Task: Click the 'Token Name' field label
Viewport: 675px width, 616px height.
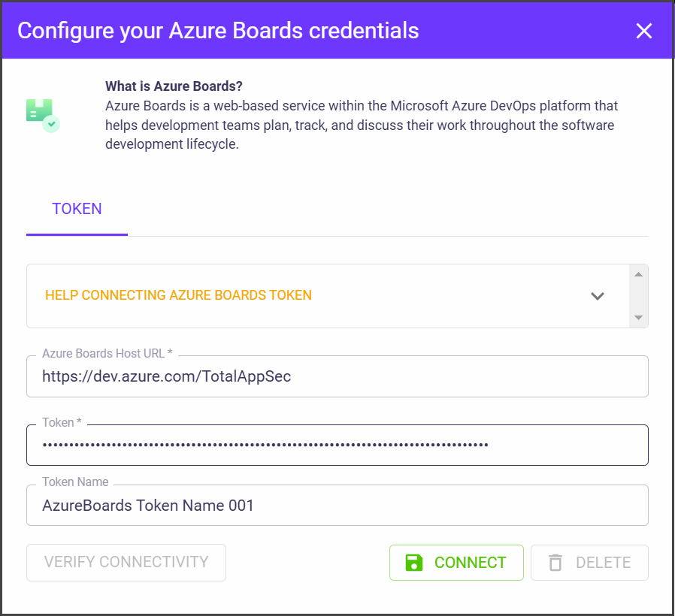Action: (75, 482)
